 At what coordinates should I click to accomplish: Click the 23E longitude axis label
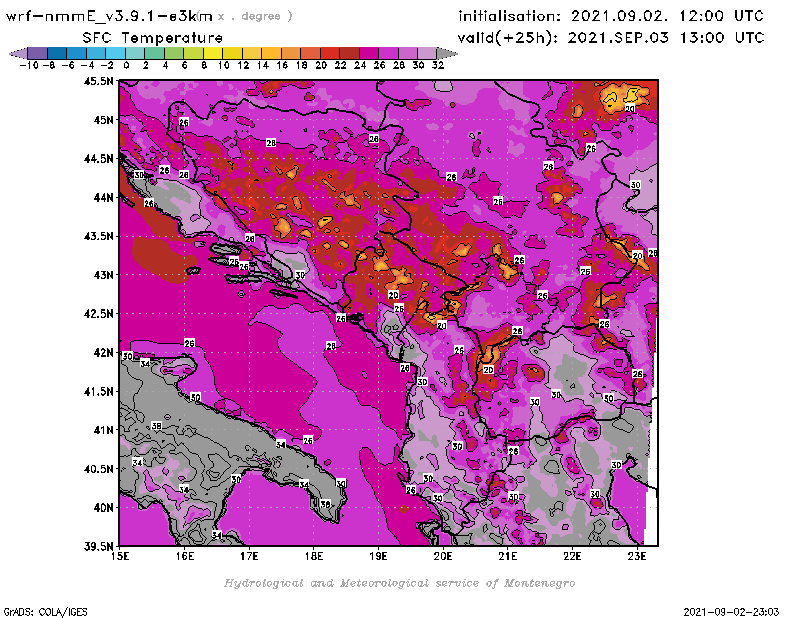(x=637, y=556)
